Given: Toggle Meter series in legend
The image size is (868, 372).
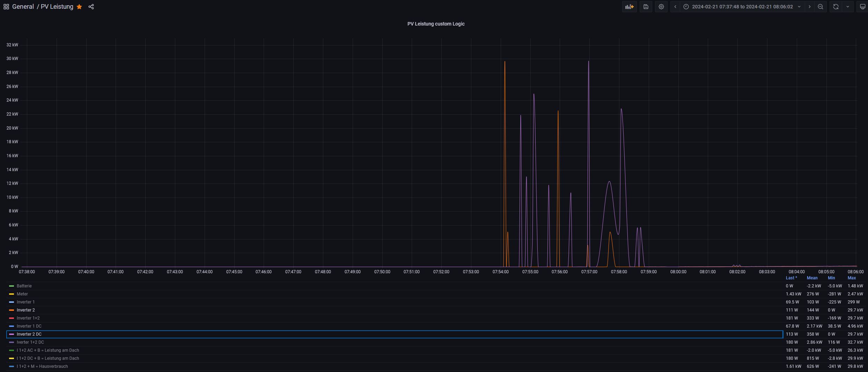Looking at the screenshot, I should point(22,294).
